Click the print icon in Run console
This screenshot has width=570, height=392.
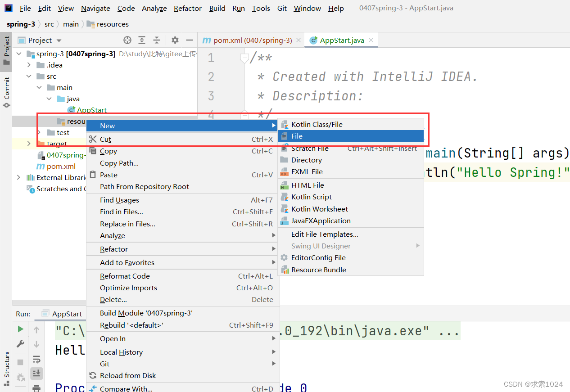click(36, 387)
